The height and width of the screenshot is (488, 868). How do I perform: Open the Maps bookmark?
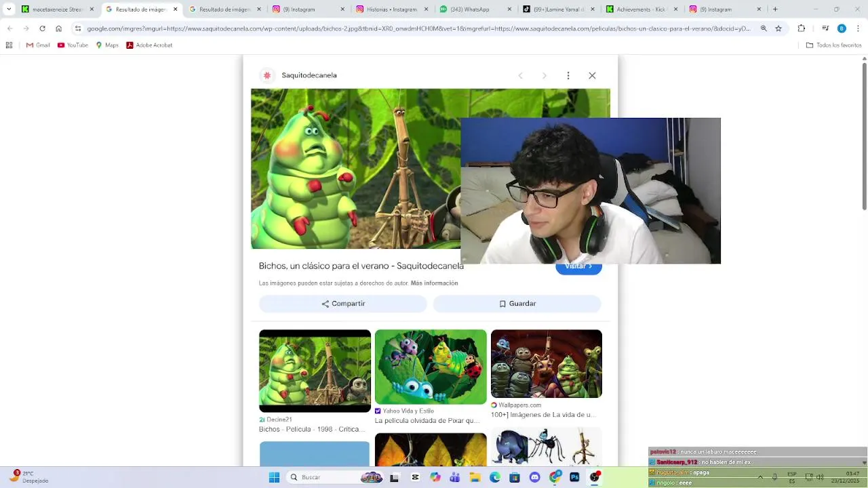[x=107, y=45]
